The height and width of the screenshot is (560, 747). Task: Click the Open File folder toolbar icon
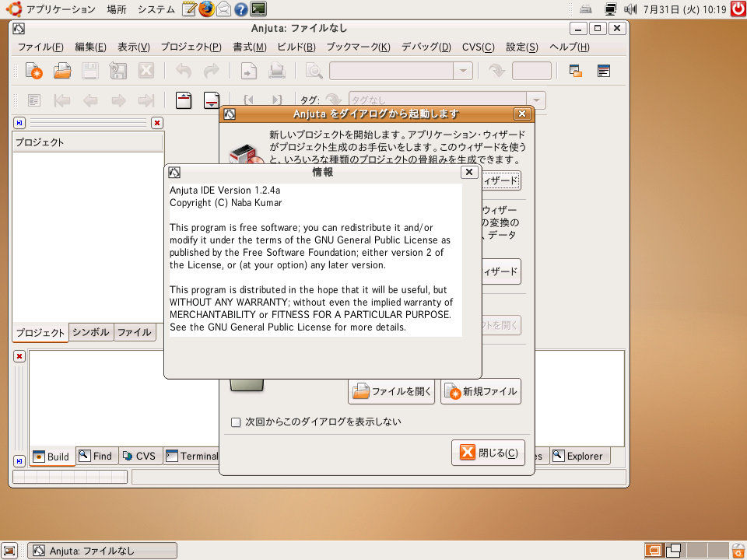pyautogui.click(x=62, y=72)
